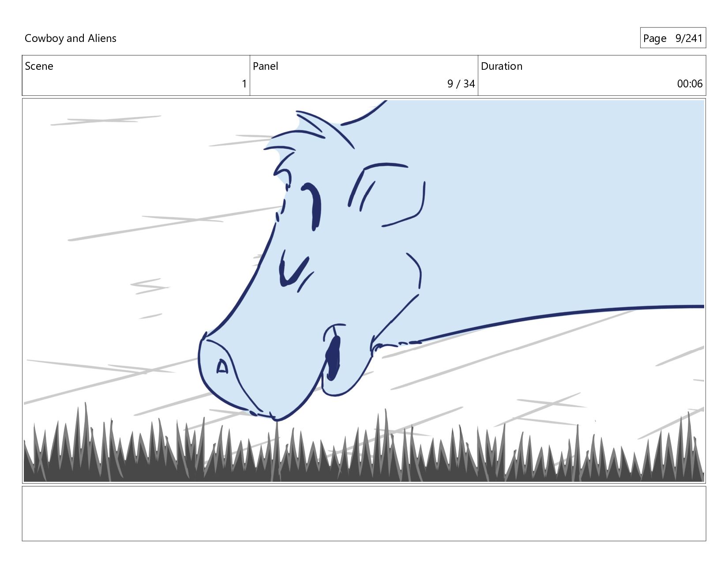Click the horse's open mouth

[x=333, y=358]
